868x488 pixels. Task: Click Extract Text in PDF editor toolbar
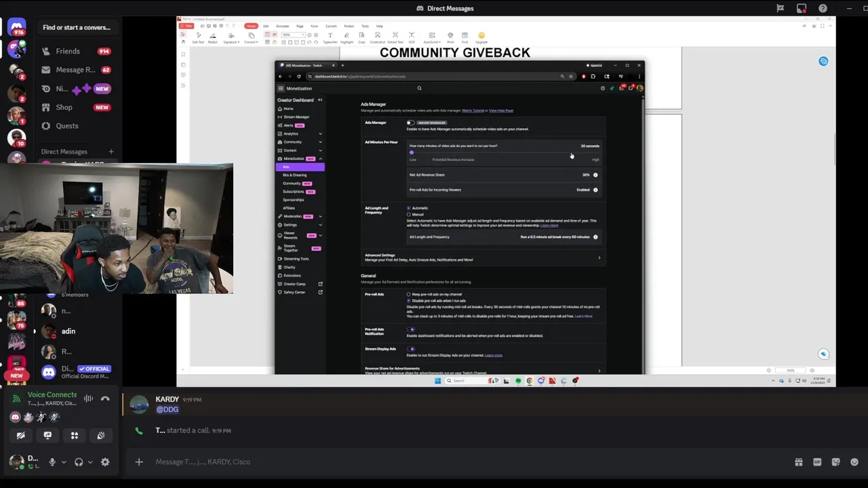pyautogui.click(x=395, y=37)
